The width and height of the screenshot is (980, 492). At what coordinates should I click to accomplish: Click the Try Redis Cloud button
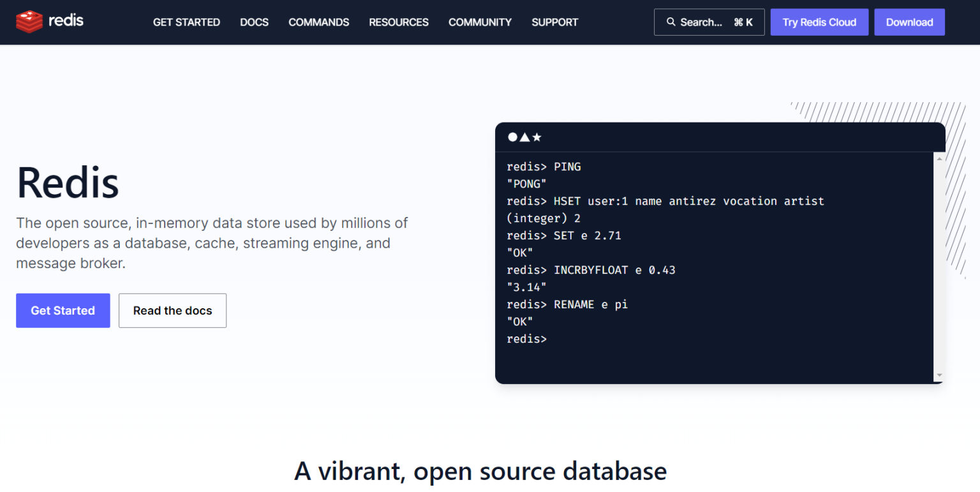[x=819, y=22]
